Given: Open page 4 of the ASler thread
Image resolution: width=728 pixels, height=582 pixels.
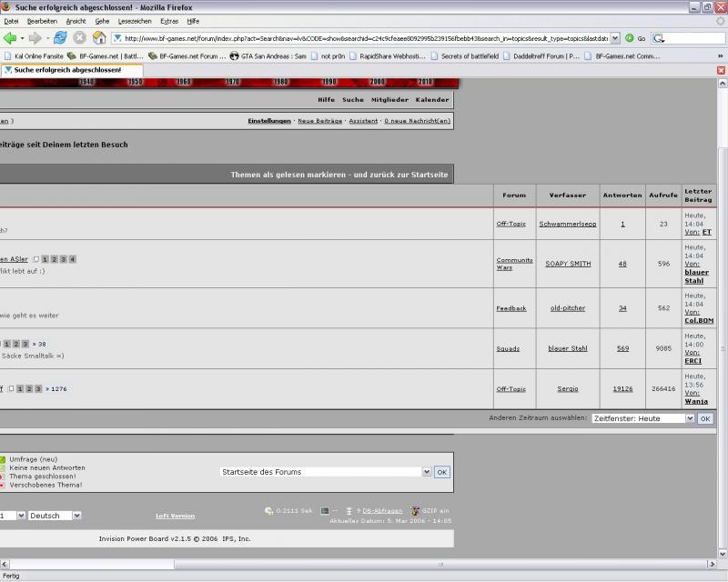Looking at the screenshot, I should point(73,259).
